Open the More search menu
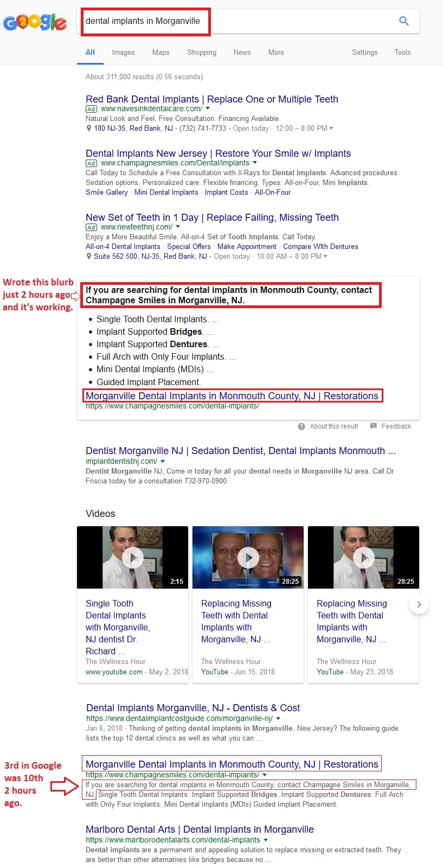The width and height of the screenshot is (443, 868). coord(276,53)
